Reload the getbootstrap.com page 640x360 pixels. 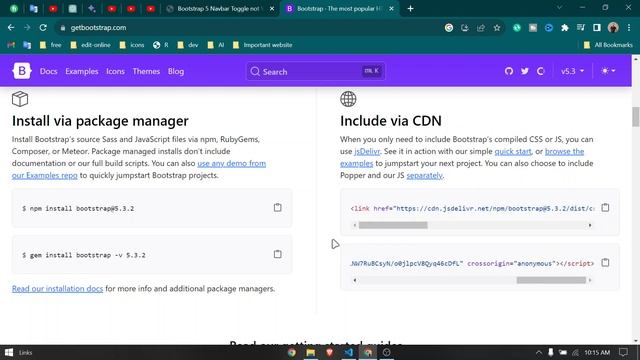[x=43, y=27]
